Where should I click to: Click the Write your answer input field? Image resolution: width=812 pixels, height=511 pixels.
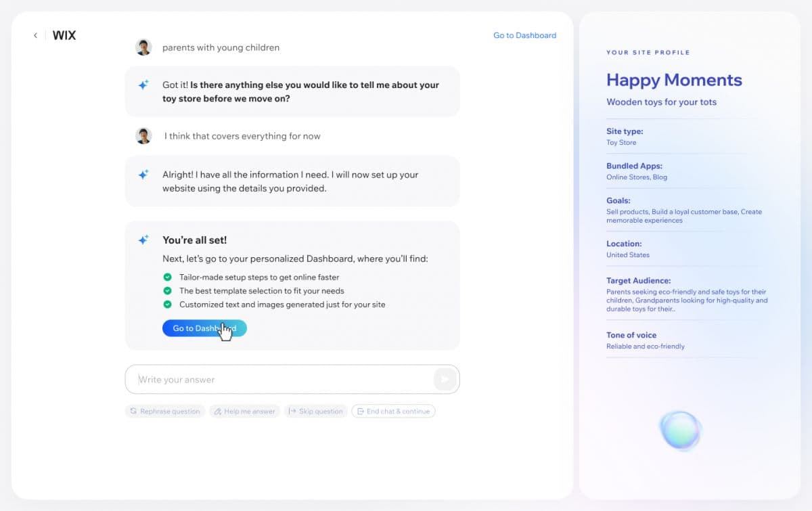271,379
